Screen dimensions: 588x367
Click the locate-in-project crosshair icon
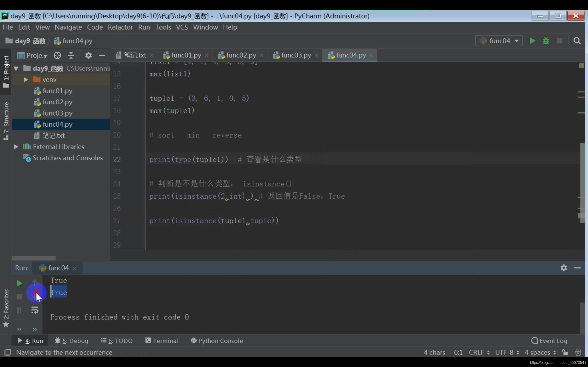[x=57, y=56]
